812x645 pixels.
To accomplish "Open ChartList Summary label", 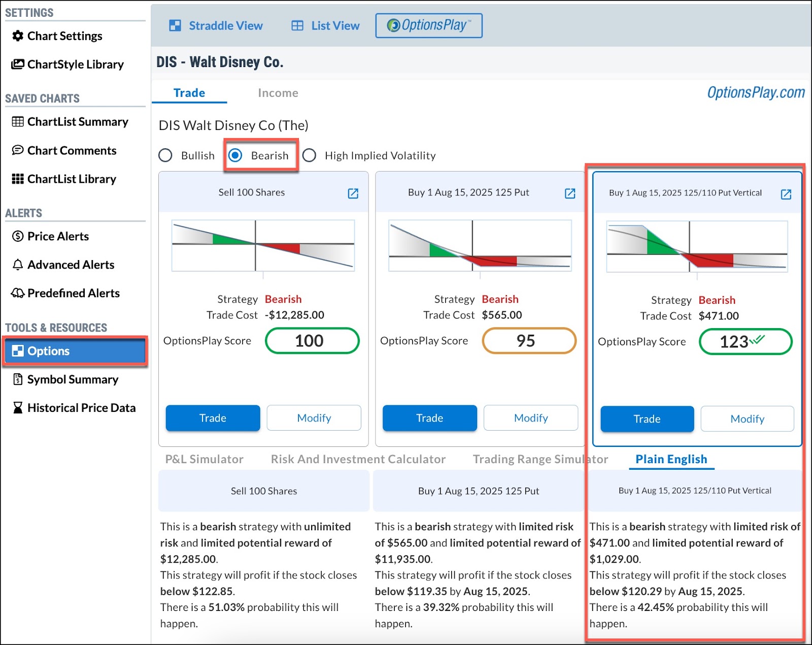I will point(78,122).
